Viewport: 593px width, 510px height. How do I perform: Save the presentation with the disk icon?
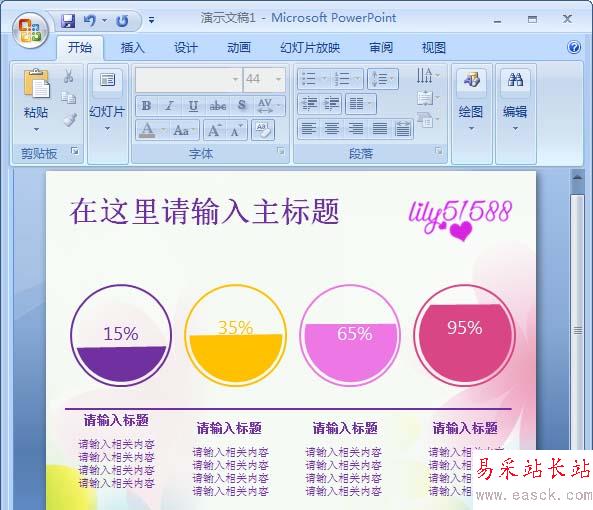pyautogui.click(x=68, y=20)
